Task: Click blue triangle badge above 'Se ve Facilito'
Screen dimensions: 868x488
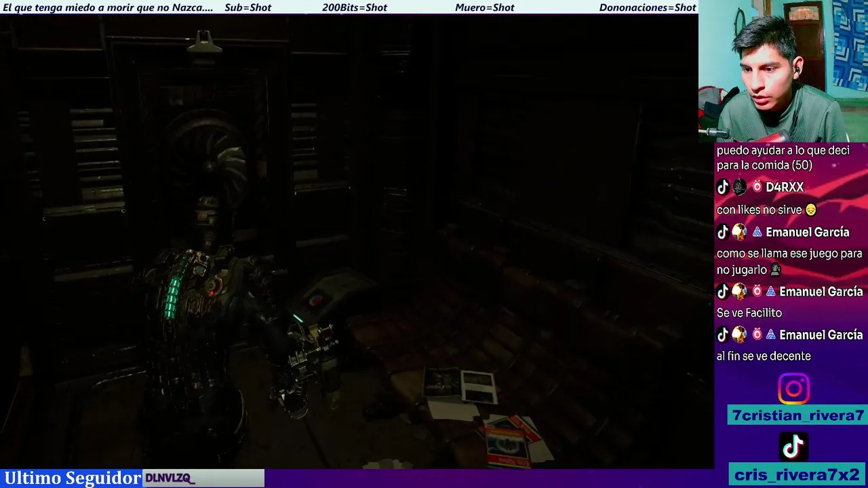Action: point(770,291)
